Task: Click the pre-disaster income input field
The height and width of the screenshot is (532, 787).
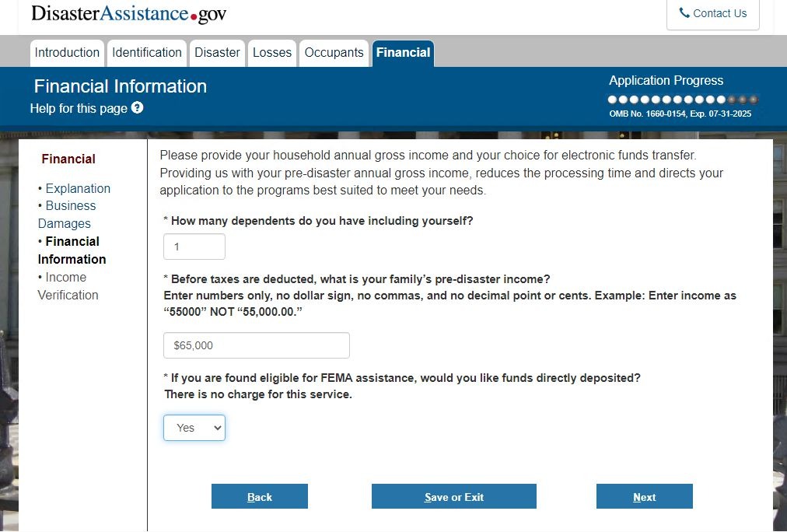Action: pos(257,345)
